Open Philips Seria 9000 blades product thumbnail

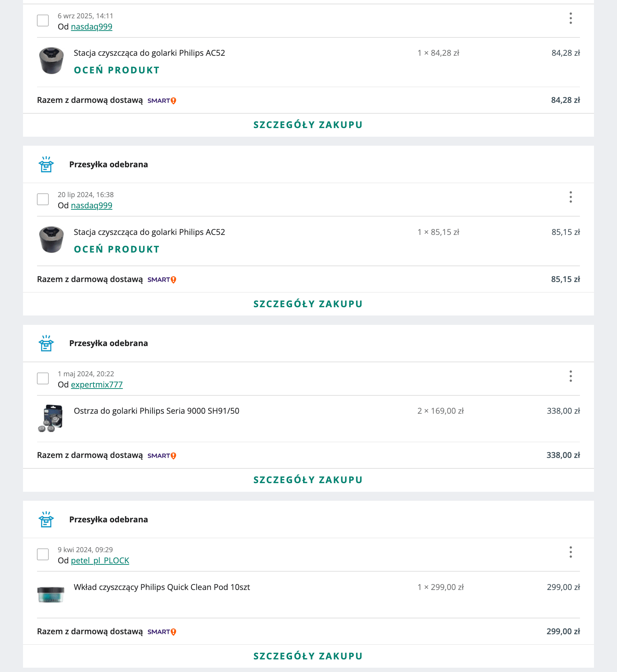[x=51, y=418]
